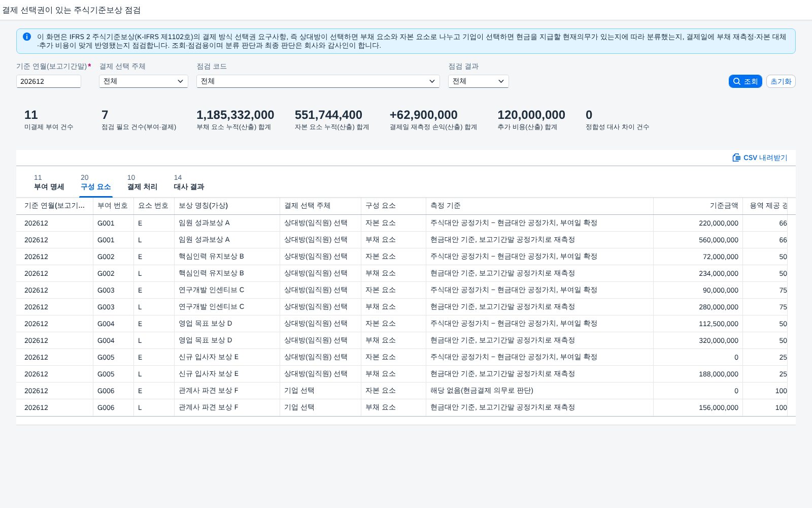
Task: Click the 결제 선택 주체 column header
Action: pyautogui.click(x=320, y=206)
